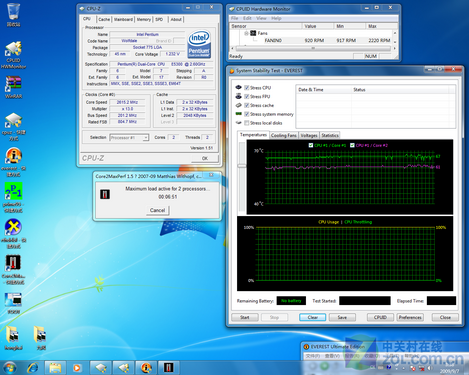
Task: Open the CPUID HWMonitor desktop shortcut
Action: [x=13, y=55]
